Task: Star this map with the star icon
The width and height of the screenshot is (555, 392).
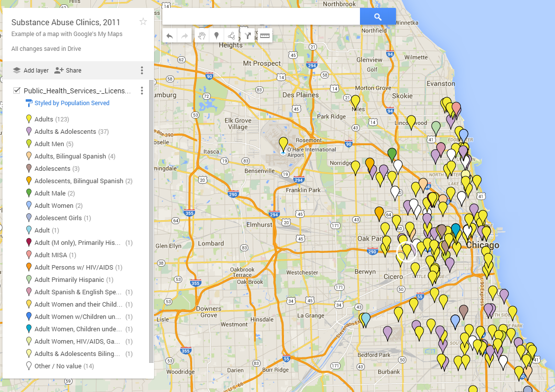Action: click(143, 22)
